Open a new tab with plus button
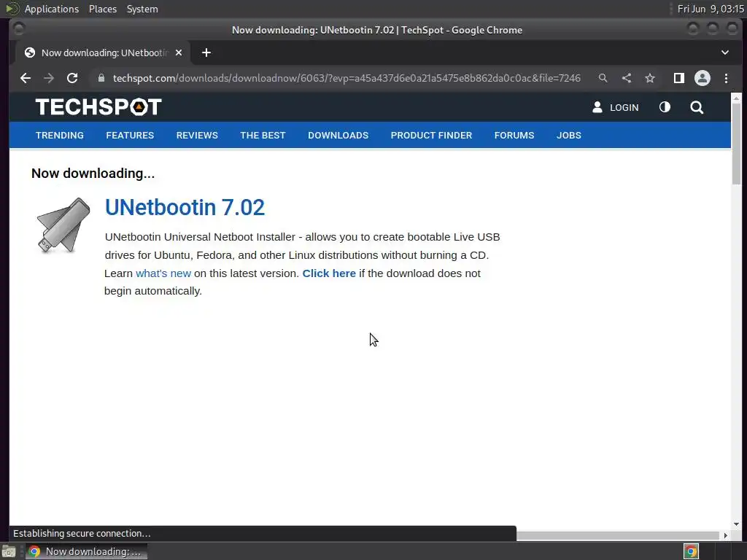The height and width of the screenshot is (560, 747). click(206, 52)
